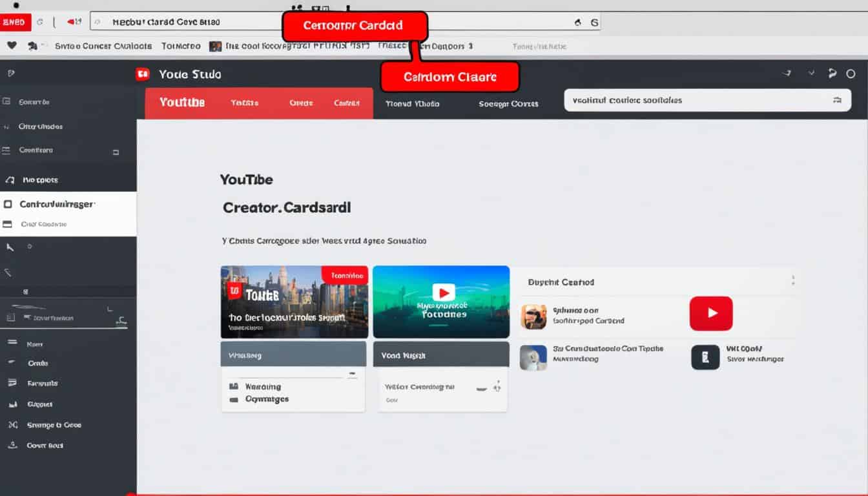Viewport: 868px width, 496px height.
Task: Expand the dropdown chevron near the top-right corner
Action: [x=811, y=74]
